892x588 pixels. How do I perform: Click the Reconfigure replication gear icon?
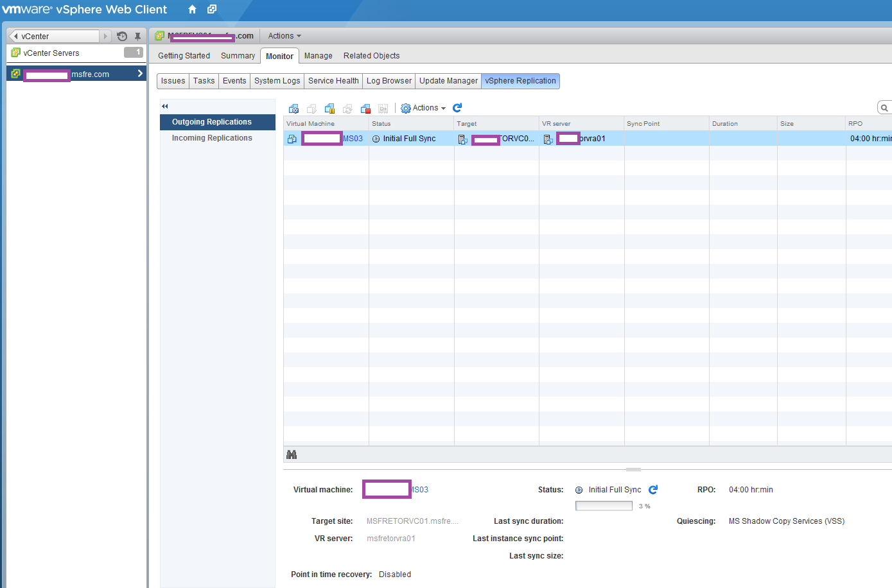293,108
